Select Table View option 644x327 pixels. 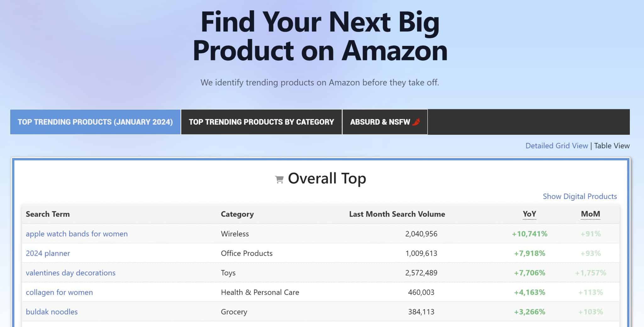(612, 146)
